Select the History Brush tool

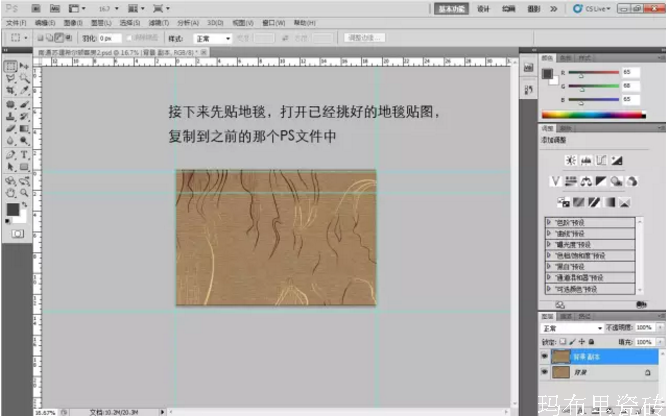[24, 116]
